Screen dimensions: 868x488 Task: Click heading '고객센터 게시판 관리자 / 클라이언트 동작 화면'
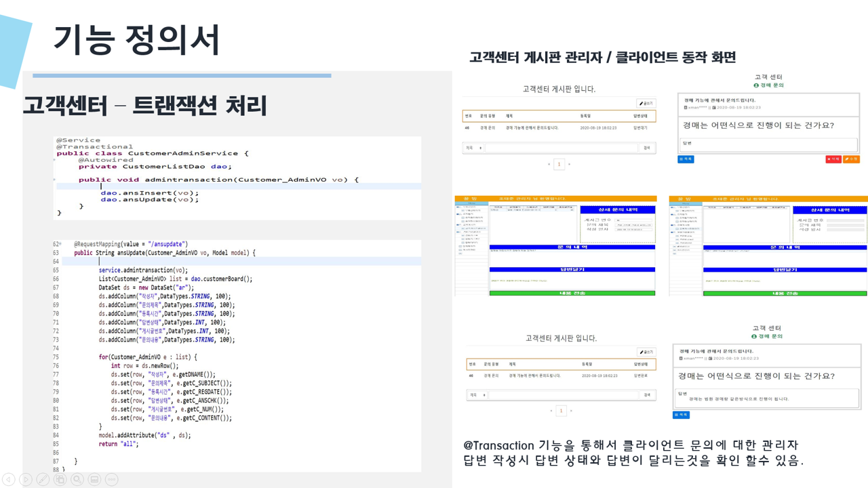[603, 57]
